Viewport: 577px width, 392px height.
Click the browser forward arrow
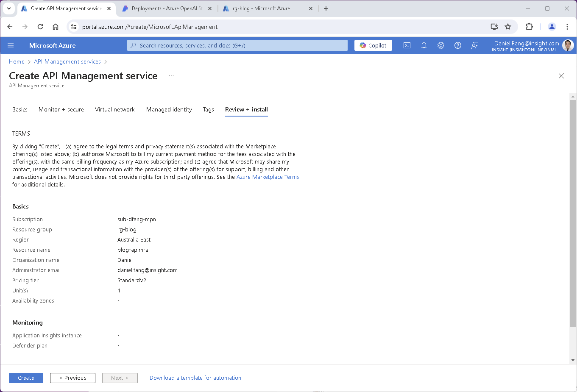pos(25,27)
